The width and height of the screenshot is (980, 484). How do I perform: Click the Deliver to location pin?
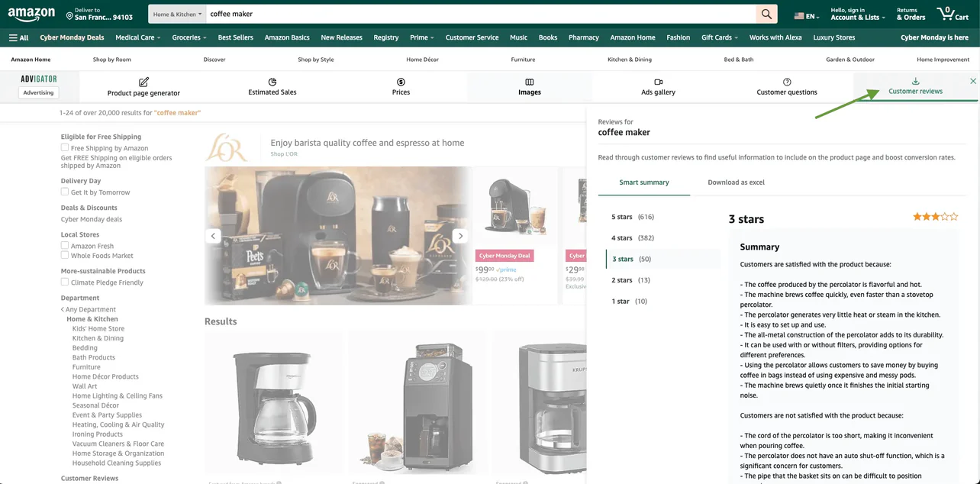[69, 15]
